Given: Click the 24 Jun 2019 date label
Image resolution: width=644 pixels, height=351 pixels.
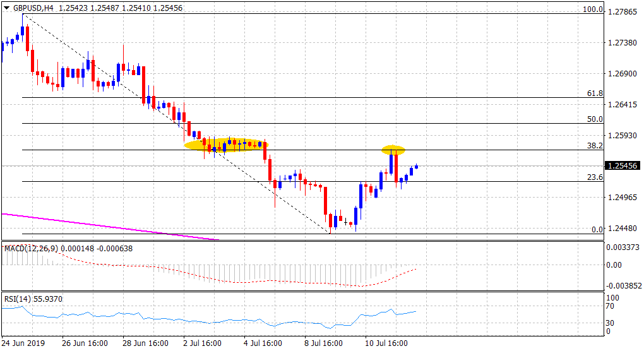Looking at the screenshot, I should 23,343.
